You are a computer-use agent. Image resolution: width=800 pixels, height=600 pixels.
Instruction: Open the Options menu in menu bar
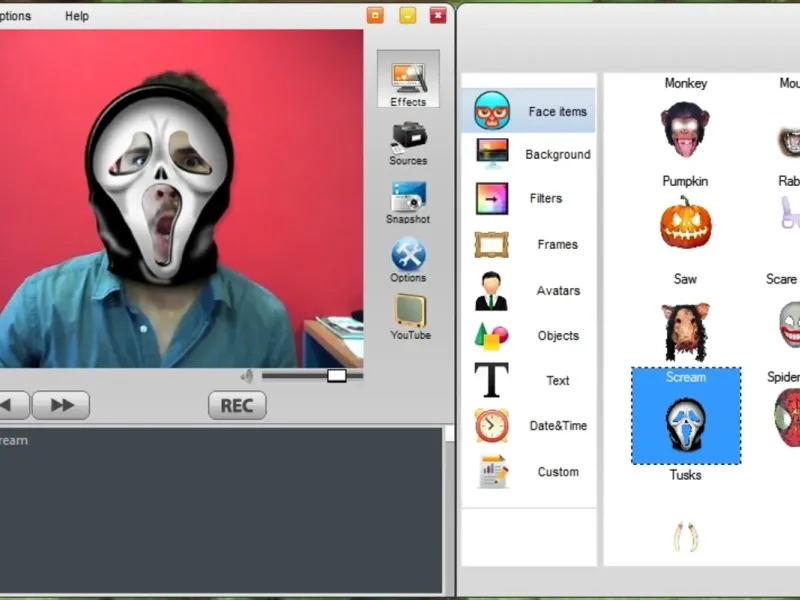15,16
